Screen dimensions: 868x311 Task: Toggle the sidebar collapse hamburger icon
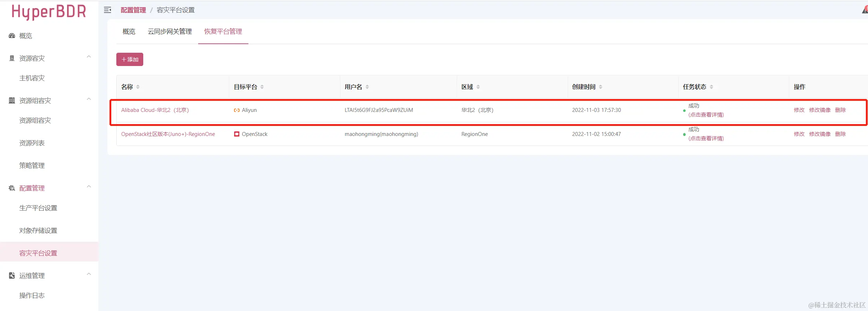coord(107,10)
